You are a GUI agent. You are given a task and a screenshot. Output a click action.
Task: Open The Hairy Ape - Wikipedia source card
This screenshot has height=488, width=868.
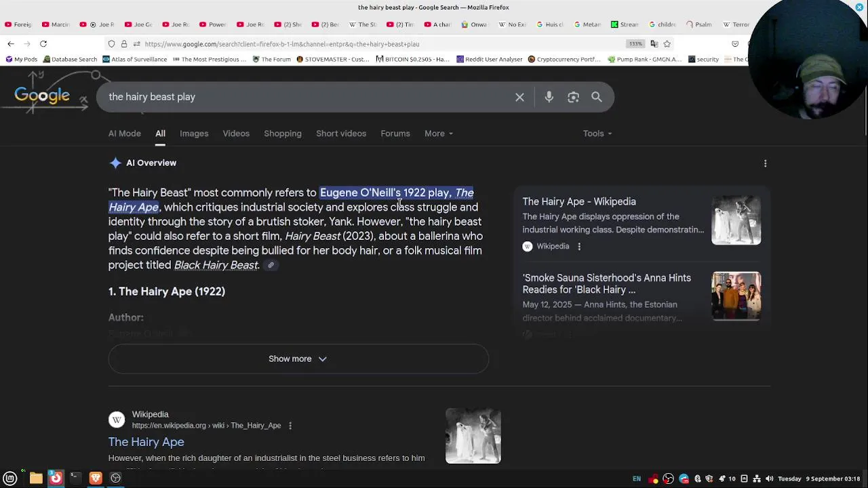pos(579,202)
